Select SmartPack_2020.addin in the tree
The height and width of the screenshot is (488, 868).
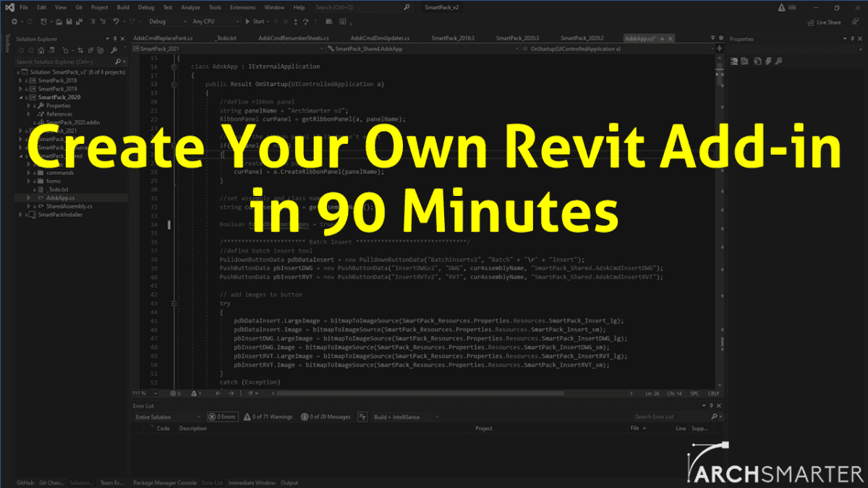click(73, 122)
